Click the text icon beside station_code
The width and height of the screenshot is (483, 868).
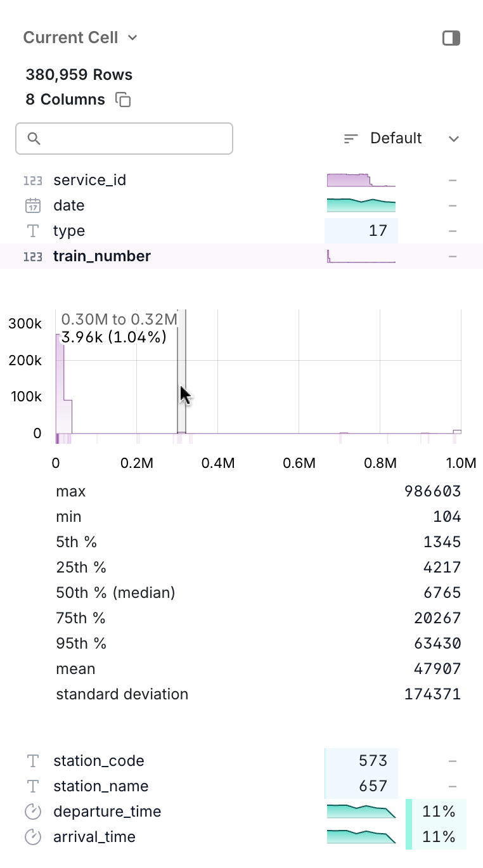(x=32, y=760)
